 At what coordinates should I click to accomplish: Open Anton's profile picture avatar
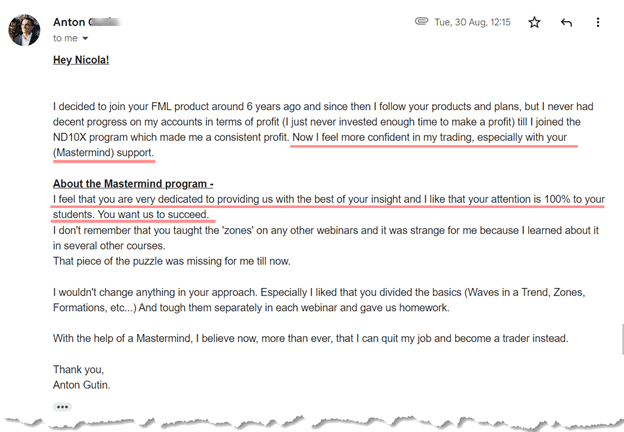click(24, 30)
